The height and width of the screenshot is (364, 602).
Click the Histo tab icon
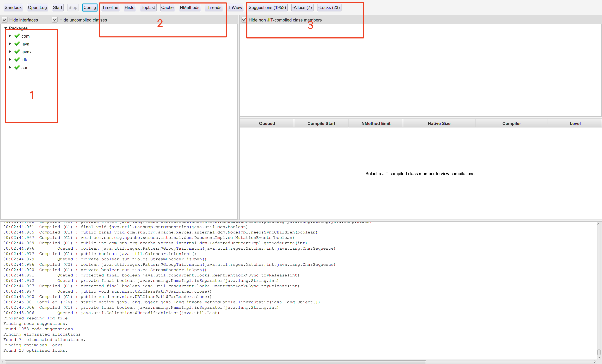coord(129,7)
